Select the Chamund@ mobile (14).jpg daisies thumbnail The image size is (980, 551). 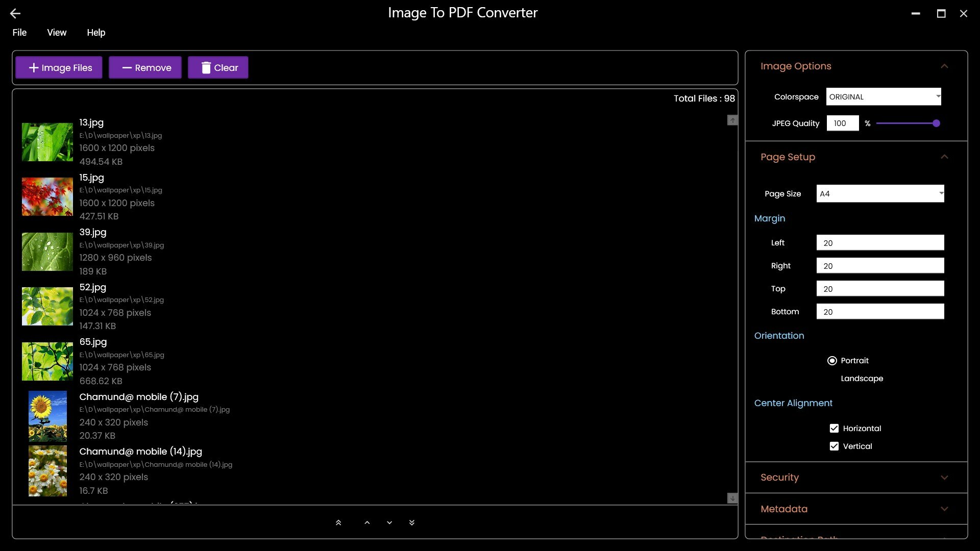point(47,471)
